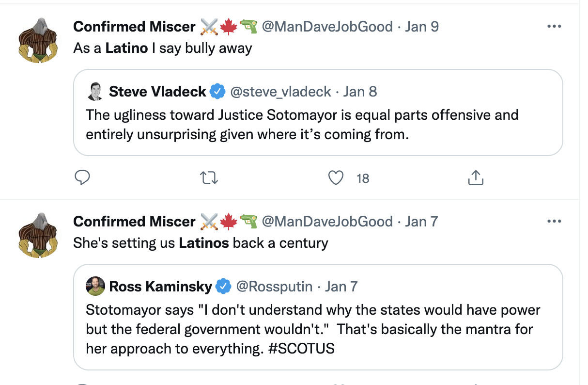The image size is (588, 385).
Task: Click Steve Vladeck's verified badge
Action: click(217, 91)
